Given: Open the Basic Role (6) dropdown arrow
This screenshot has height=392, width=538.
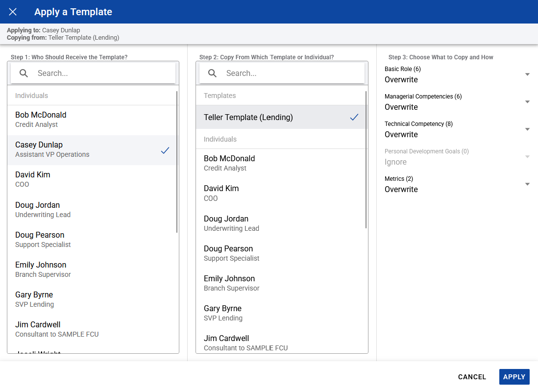Looking at the screenshot, I should pyautogui.click(x=527, y=74).
